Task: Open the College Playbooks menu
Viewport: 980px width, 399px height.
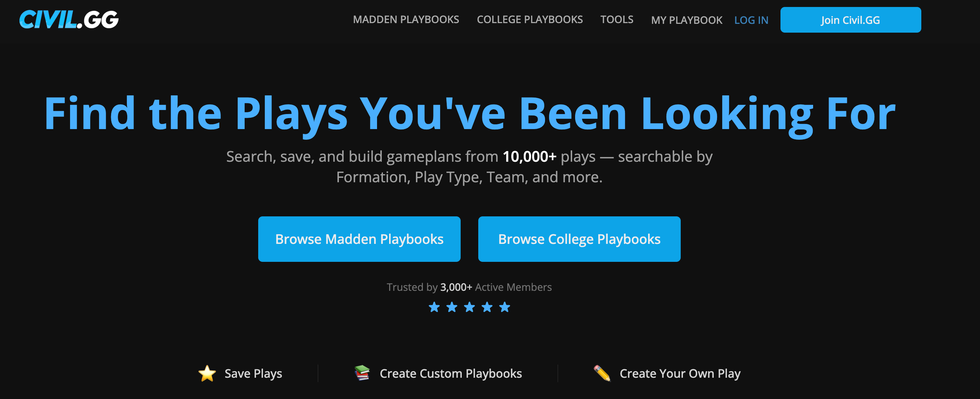Action: (x=530, y=20)
